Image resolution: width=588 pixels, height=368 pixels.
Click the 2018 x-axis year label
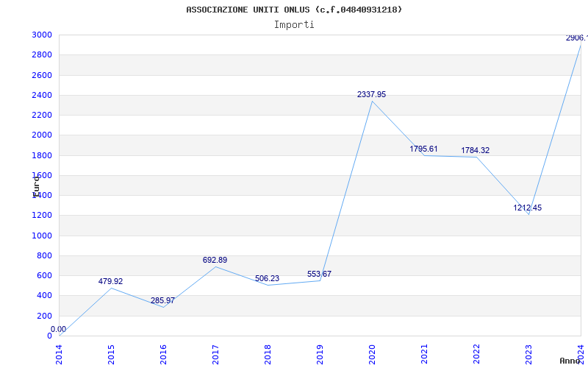point(268,355)
